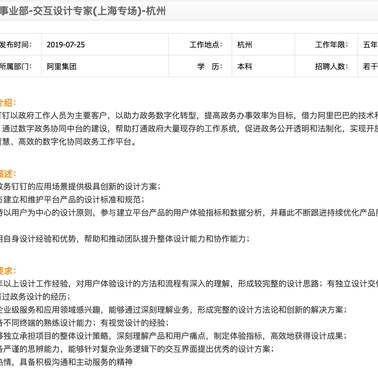Click the line about 以用户为中心的设计原则
Screen dimensions: 378x378
(189, 213)
